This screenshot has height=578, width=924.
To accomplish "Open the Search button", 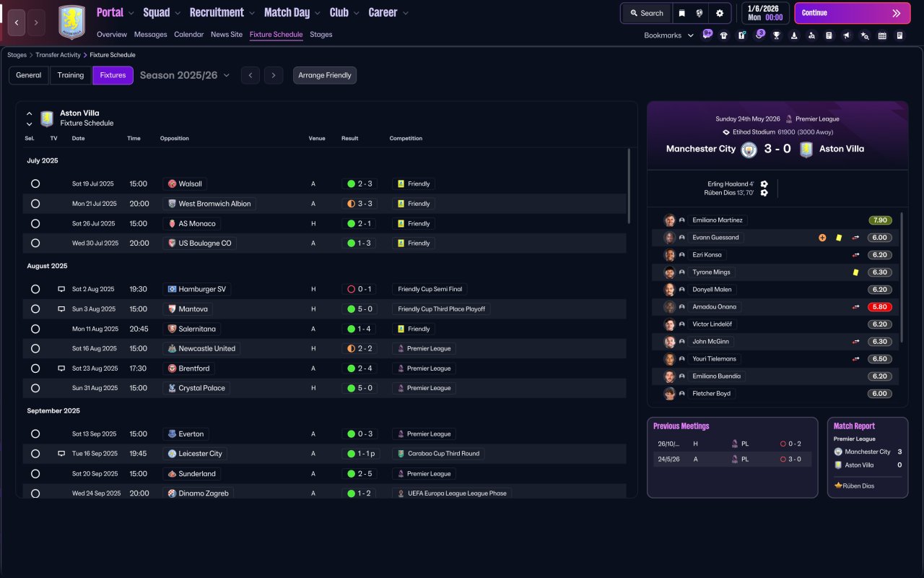I will click(x=646, y=13).
